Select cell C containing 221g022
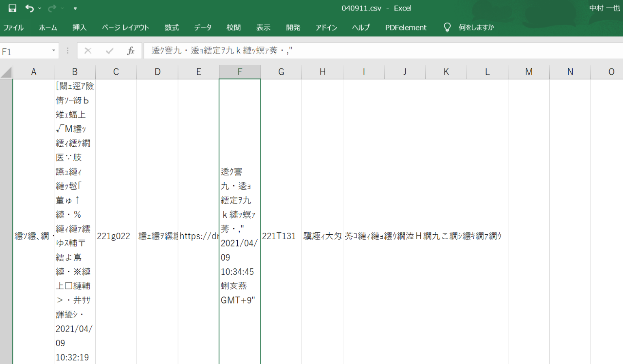 116,236
